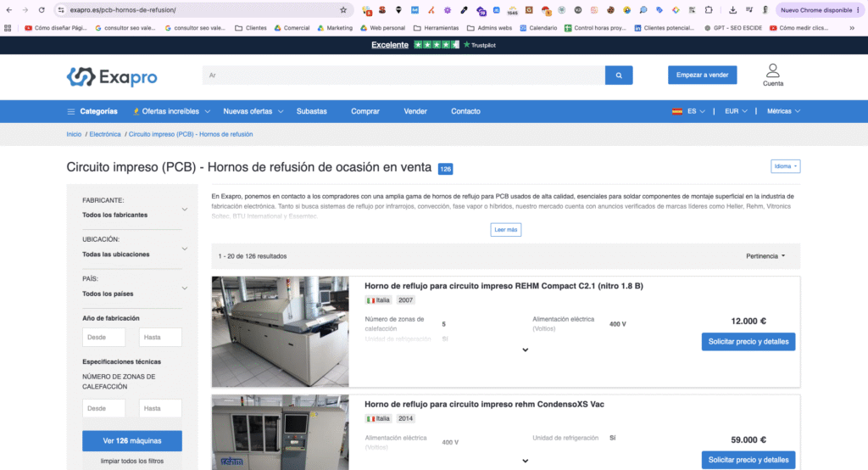Request price for the 12.000 € listing
Image resolution: width=868 pixels, height=470 pixels.
pyautogui.click(x=748, y=341)
